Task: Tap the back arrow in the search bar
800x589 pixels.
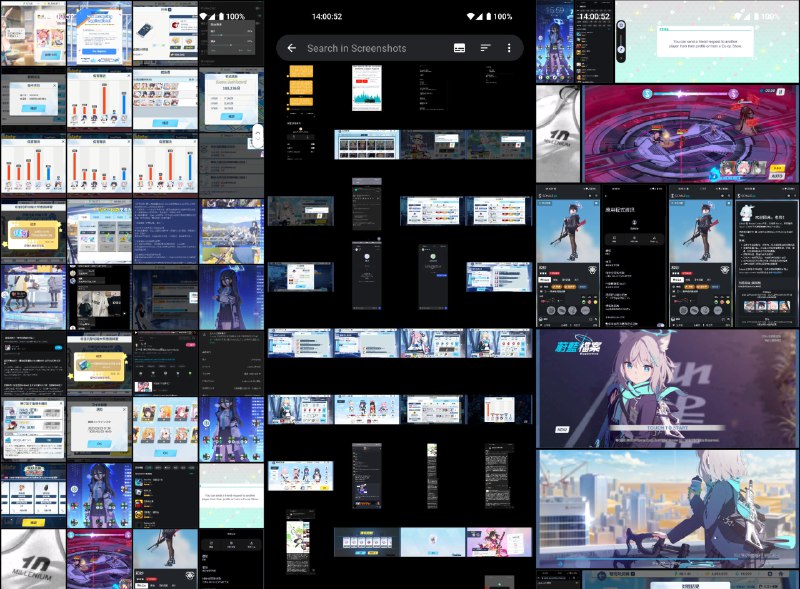Action: tap(292, 48)
